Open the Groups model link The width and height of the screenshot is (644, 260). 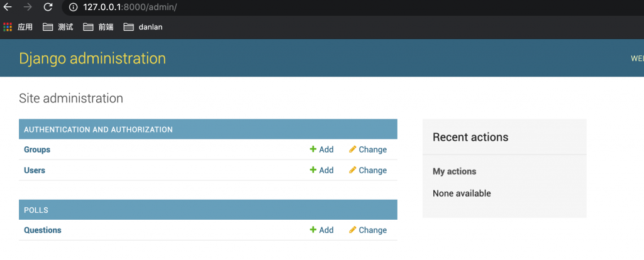tap(37, 149)
